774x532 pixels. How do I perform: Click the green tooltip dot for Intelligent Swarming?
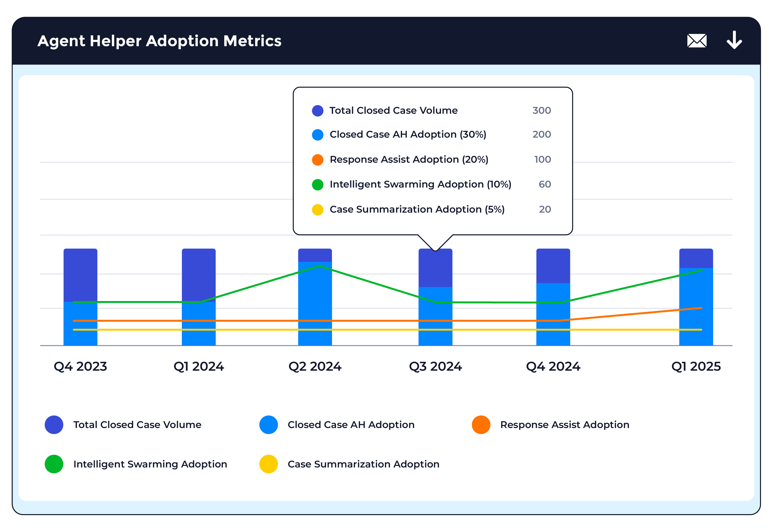click(317, 185)
